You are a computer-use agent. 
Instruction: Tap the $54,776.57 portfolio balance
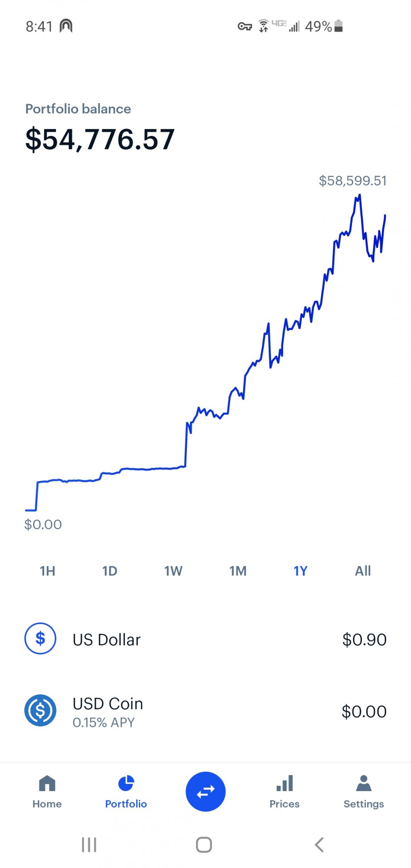tap(100, 140)
